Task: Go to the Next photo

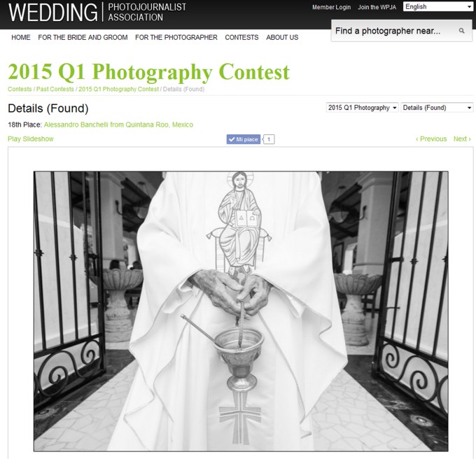Action: coord(462,139)
